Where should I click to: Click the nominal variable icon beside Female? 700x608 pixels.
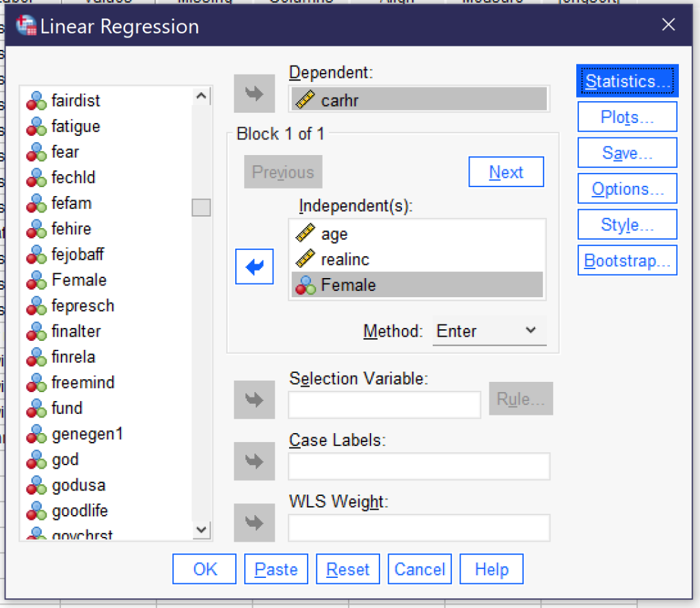305,285
